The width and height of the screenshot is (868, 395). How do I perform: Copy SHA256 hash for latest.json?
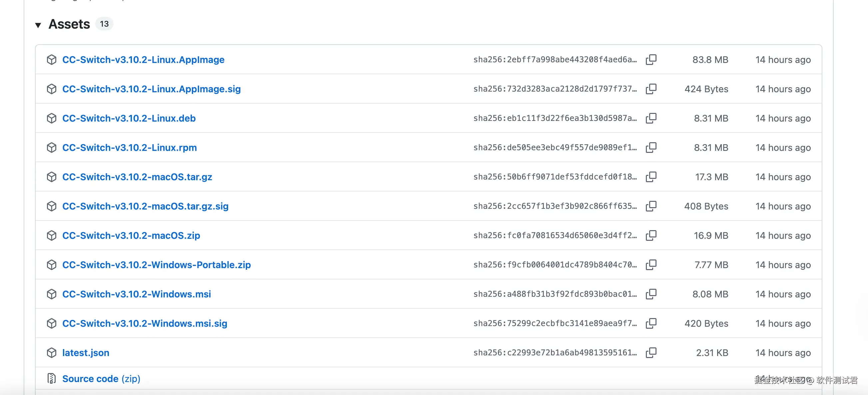click(651, 352)
